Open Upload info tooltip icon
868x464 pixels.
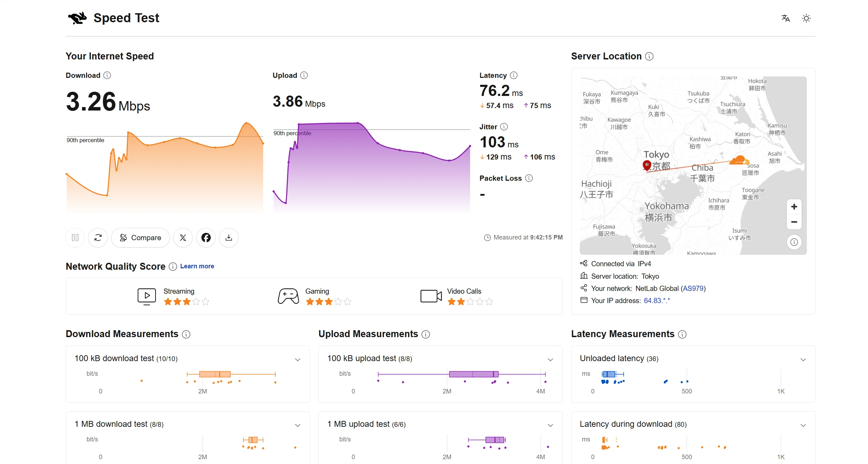pyautogui.click(x=304, y=75)
